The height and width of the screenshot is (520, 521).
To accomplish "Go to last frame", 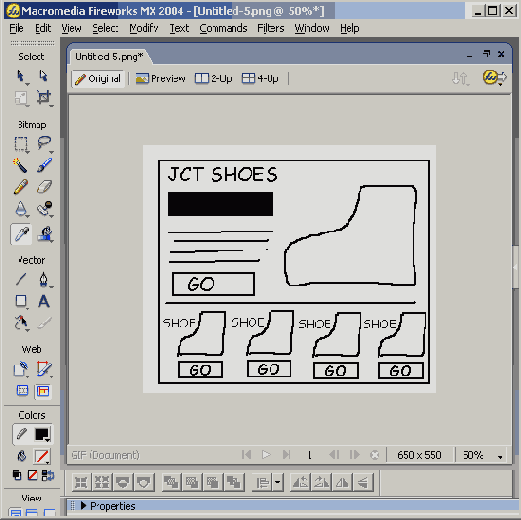I will pyautogui.click(x=286, y=455).
